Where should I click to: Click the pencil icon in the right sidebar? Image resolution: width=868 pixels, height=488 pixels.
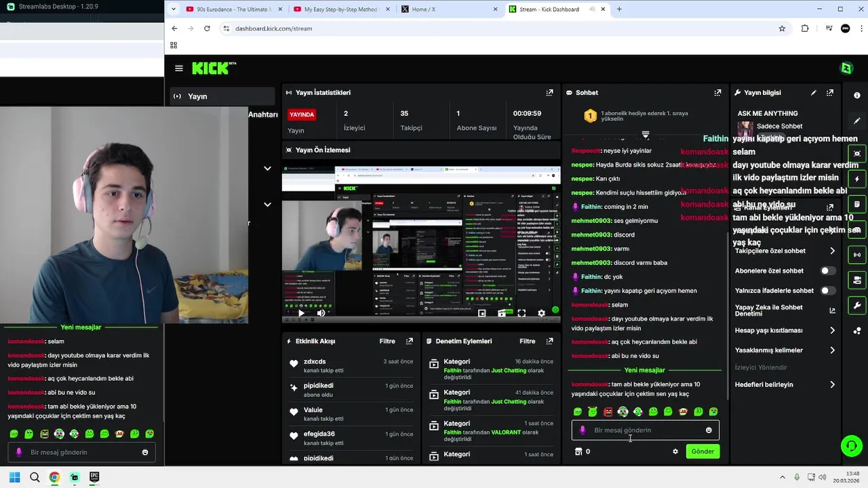857,121
